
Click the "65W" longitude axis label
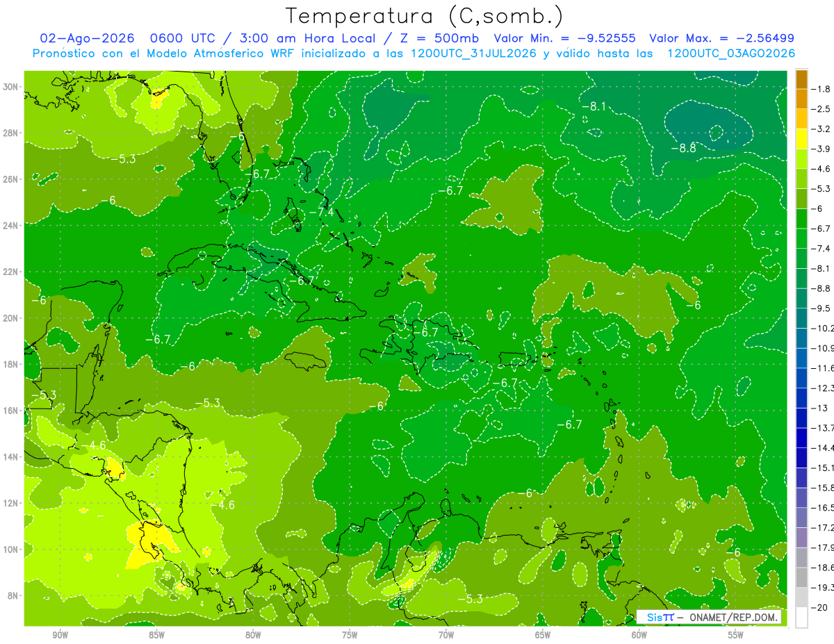pyautogui.click(x=543, y=635)
